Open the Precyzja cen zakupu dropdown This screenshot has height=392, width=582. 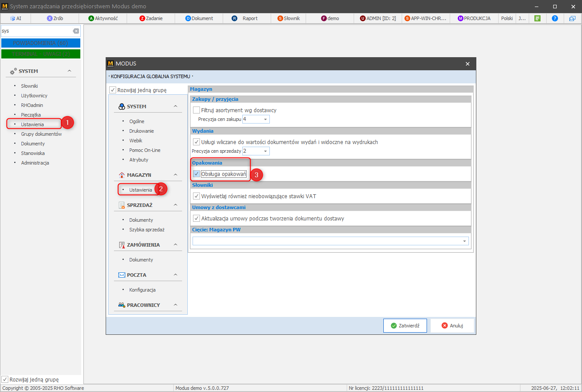click(x=265, y=119)
